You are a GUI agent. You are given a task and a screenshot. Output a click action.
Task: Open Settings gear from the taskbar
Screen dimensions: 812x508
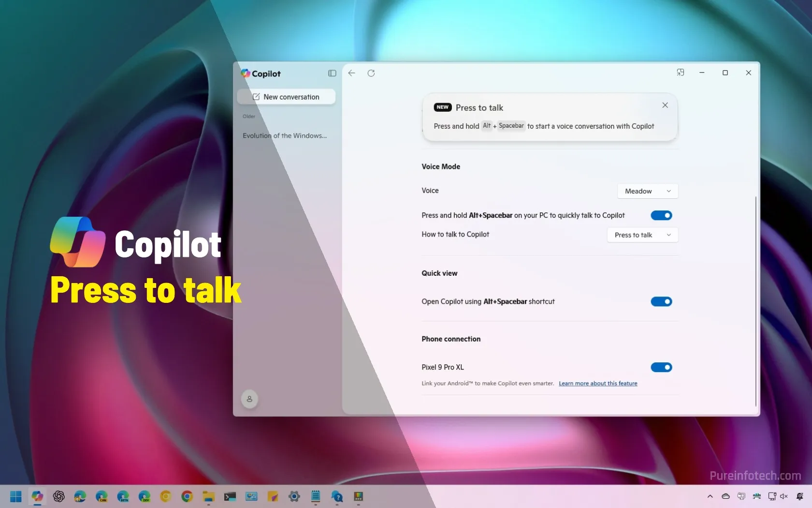pyautogui.click(x=294, y=496)
